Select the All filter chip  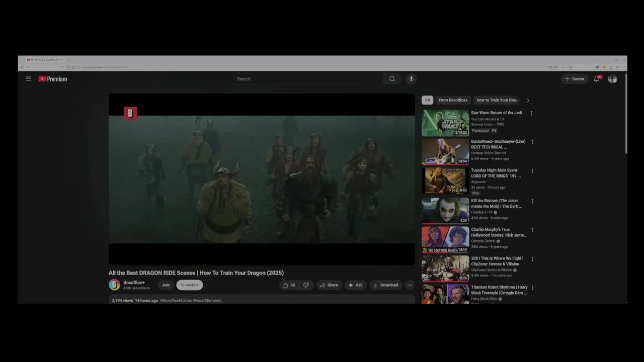tap(427, 100)
